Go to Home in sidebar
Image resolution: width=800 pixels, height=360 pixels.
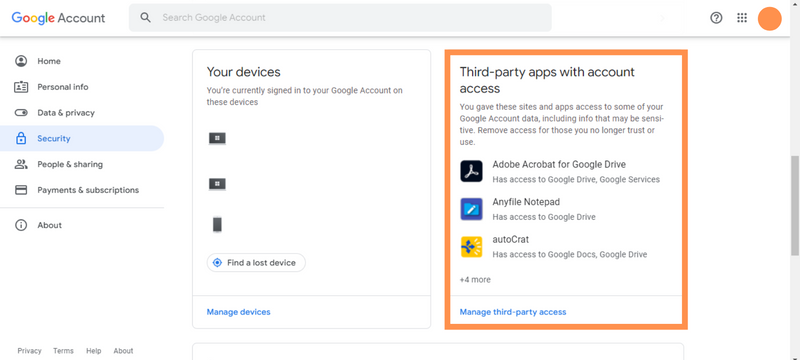click(x=82, y=61)
